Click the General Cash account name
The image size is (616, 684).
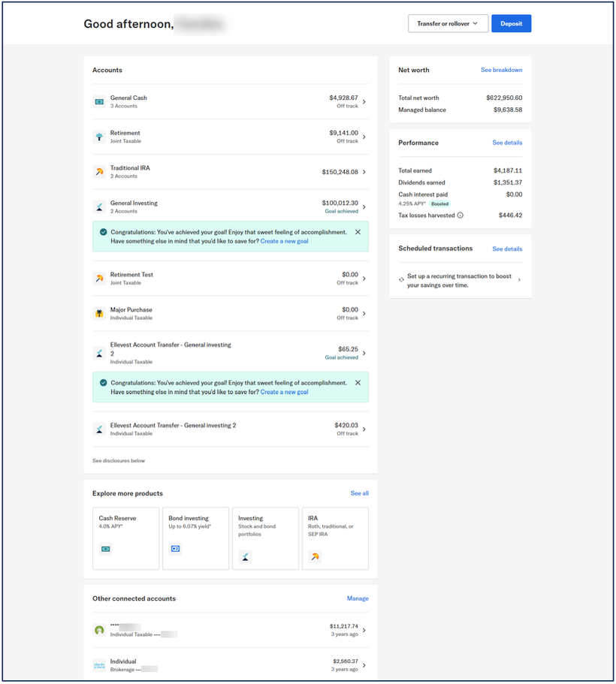pos(128,98)
